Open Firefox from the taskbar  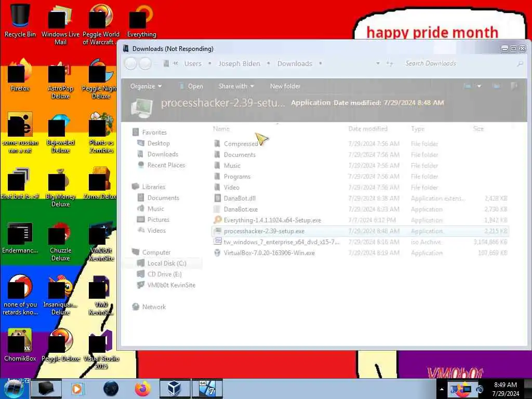point(143,389)
